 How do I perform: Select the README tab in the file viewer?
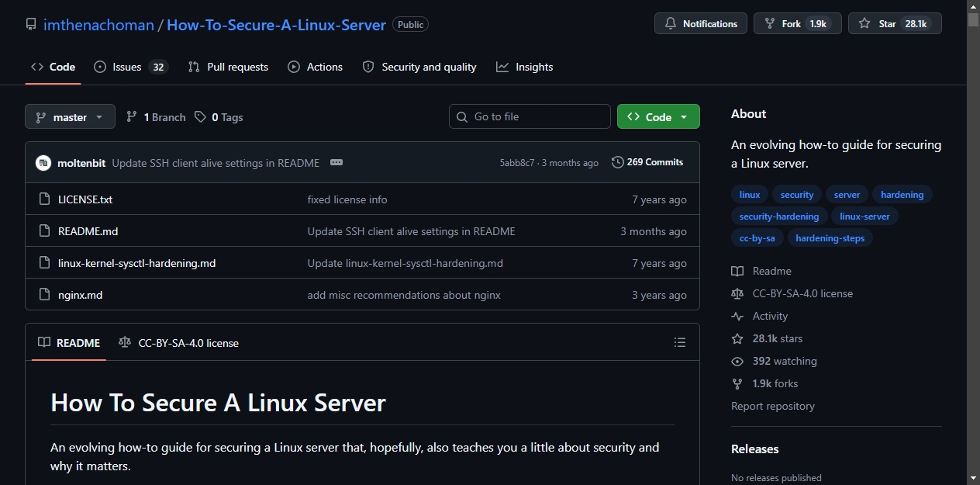pos(69,342)
